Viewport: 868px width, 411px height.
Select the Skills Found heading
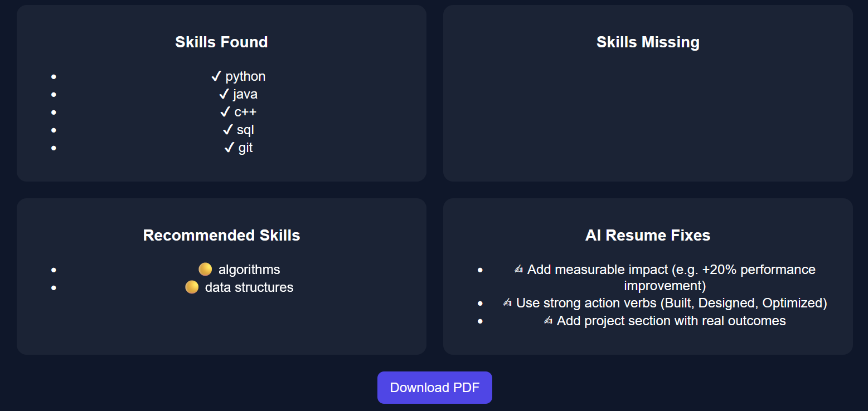(x=221, y=42)
